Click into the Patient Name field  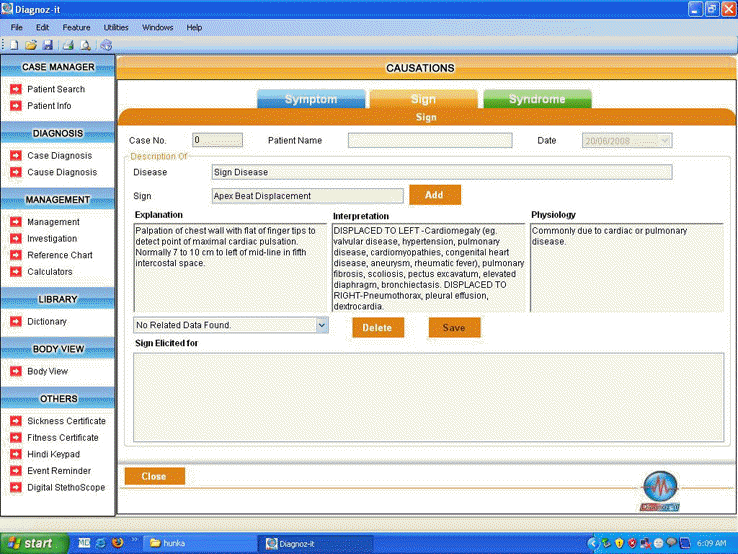[x=429, y=141]
